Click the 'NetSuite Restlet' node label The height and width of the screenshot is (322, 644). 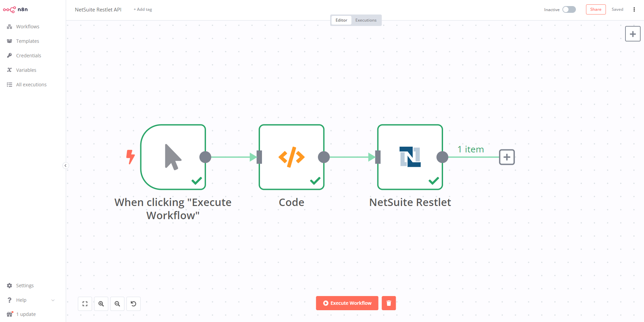click(410, 202)
